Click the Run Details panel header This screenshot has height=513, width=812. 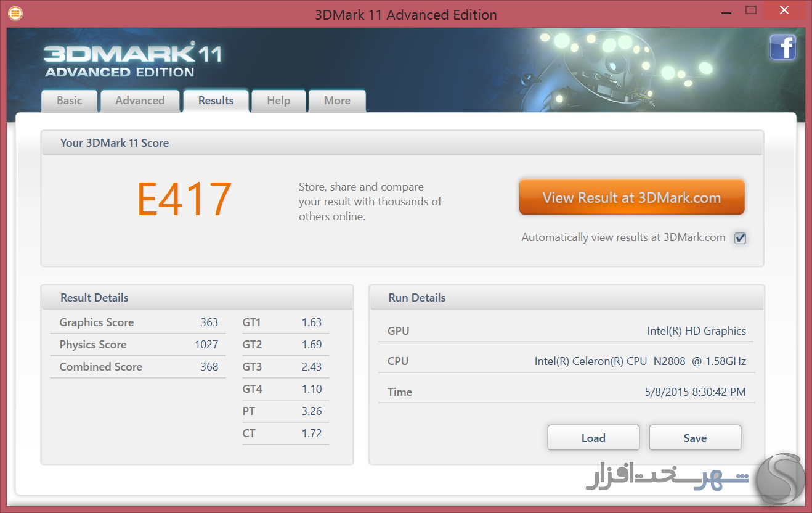click(x=566, y=297)
